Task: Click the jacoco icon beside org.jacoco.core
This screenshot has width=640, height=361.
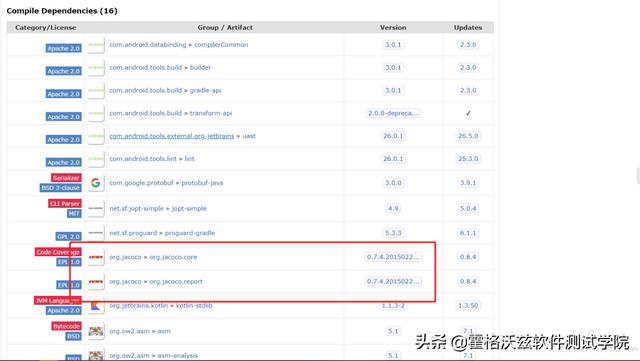Action: (96, 257)
